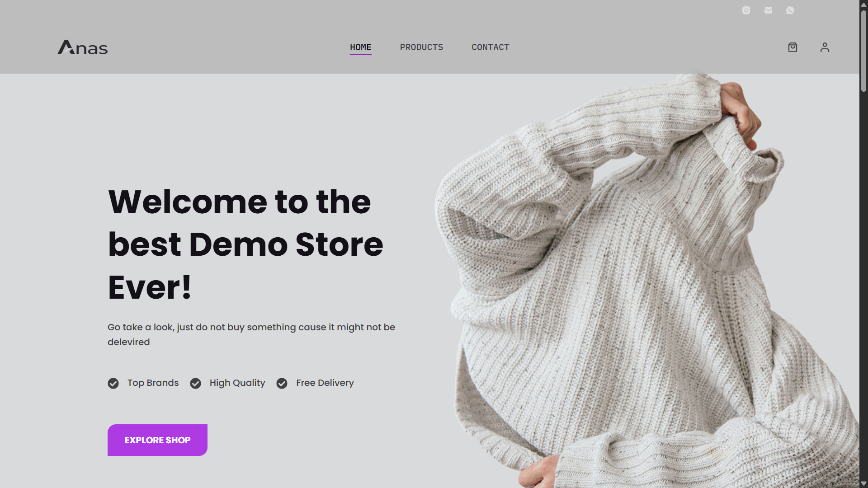Click the Free Delivery label
This screenshot has height=488, width=868.
(325, 383)
